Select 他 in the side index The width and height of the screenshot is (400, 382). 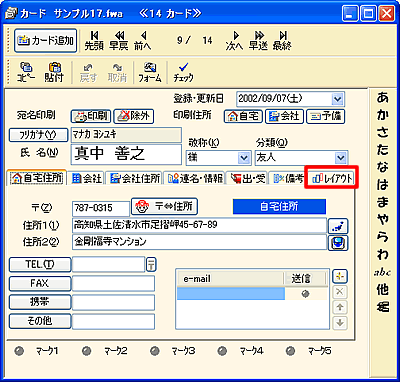(383, 289)
